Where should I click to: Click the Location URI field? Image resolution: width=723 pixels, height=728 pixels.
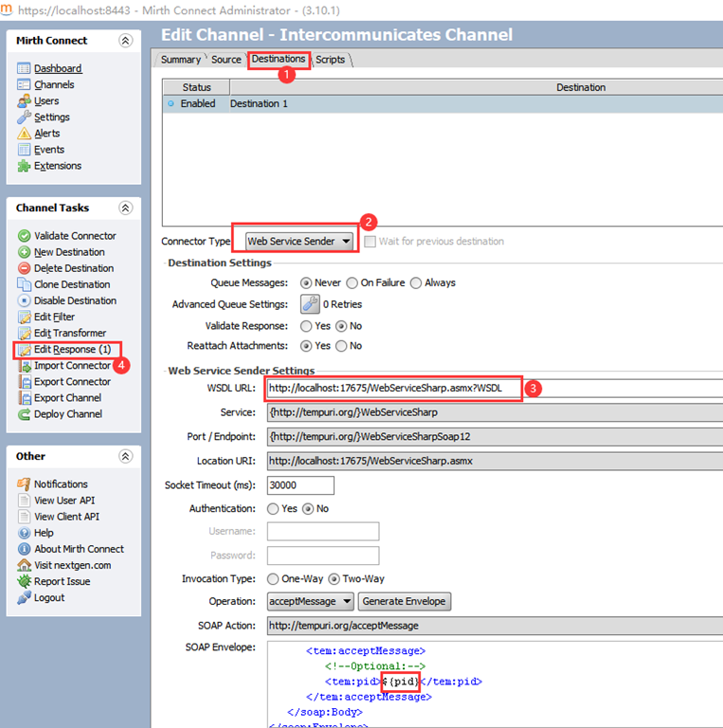(495, 461)
